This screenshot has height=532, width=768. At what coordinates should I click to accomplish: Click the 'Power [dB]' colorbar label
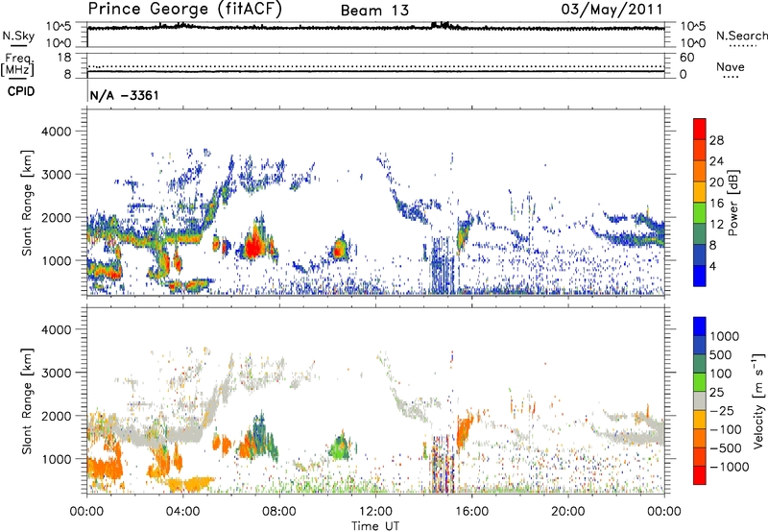732,203
